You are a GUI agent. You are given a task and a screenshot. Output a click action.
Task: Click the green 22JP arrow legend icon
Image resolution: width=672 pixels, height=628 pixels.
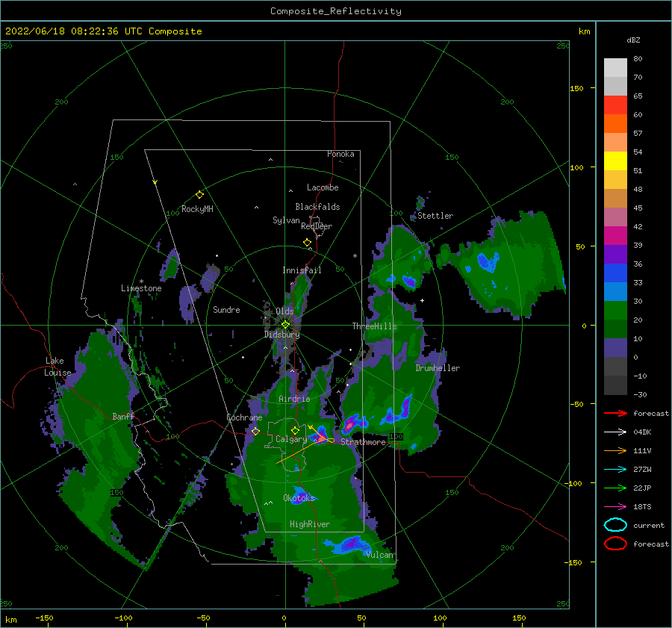point(615,488)
